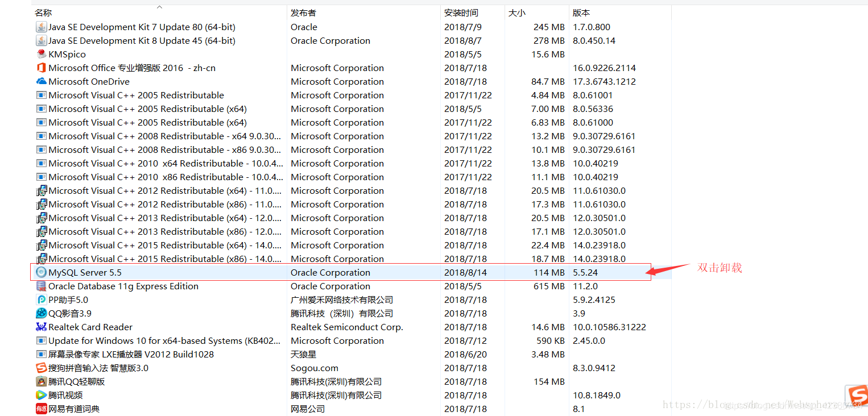This screenshot has width=868, height=416.
Task: Click the Sogou icon in bottom-right corner
Action: (858, 395)
